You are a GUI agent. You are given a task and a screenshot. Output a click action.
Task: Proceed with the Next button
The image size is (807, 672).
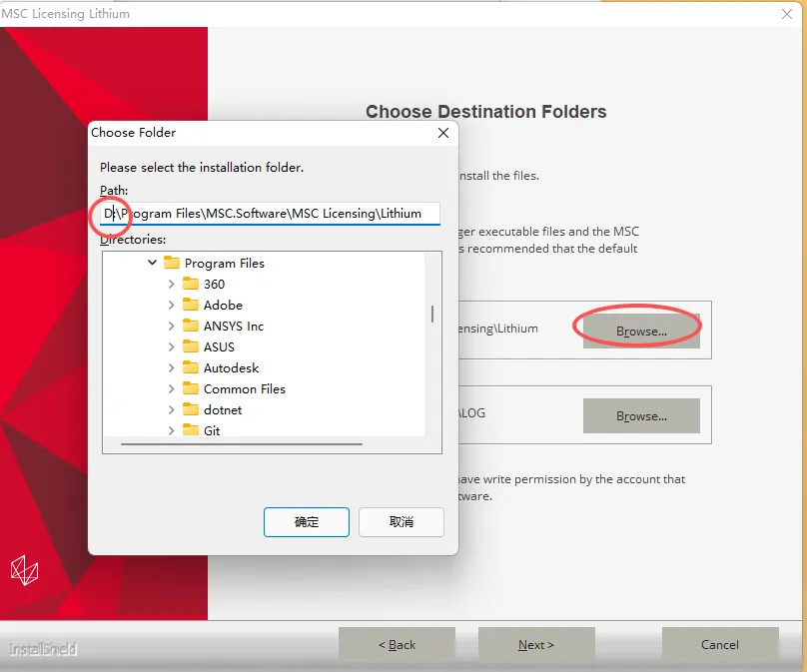[536, 645]
